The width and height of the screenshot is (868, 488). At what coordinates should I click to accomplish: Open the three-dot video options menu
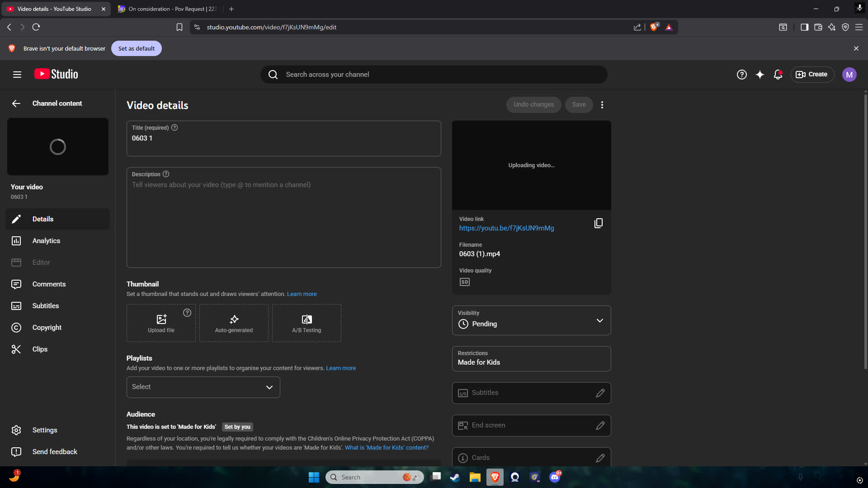point(602,105)
